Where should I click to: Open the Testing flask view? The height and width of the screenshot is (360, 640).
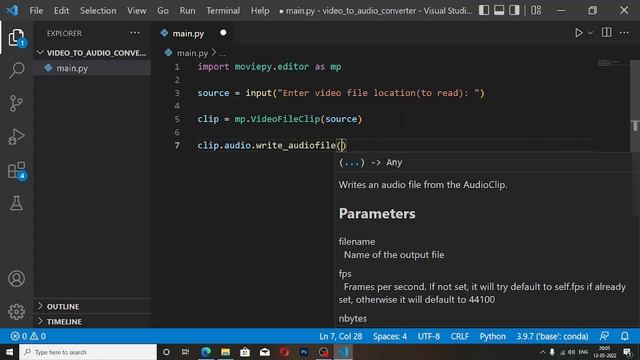click(x=16, y=203)
